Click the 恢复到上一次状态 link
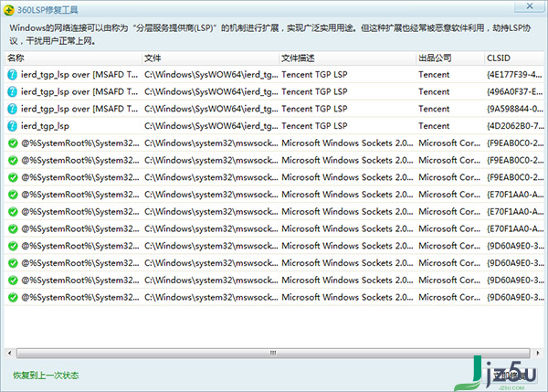 click(46, 376)
